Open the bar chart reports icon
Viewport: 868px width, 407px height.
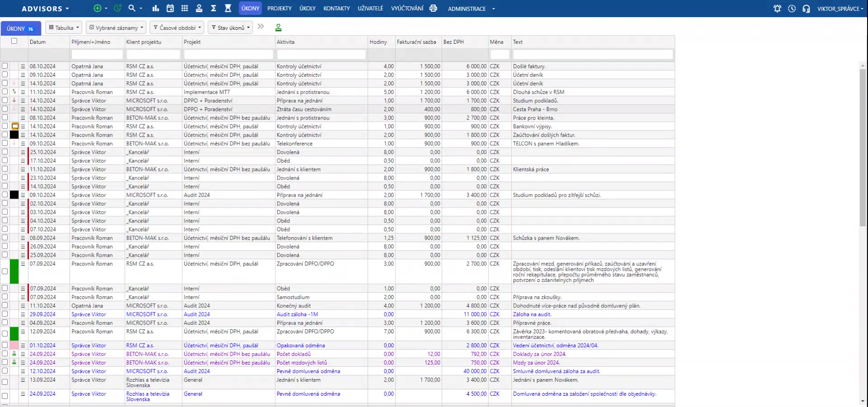(156, 8)
